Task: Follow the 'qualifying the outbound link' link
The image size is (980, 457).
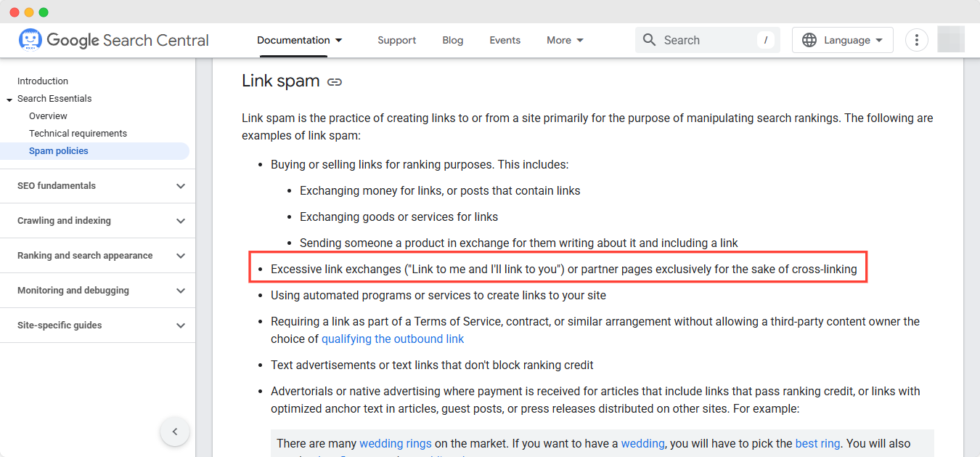Action: click(x=393, y=339)
